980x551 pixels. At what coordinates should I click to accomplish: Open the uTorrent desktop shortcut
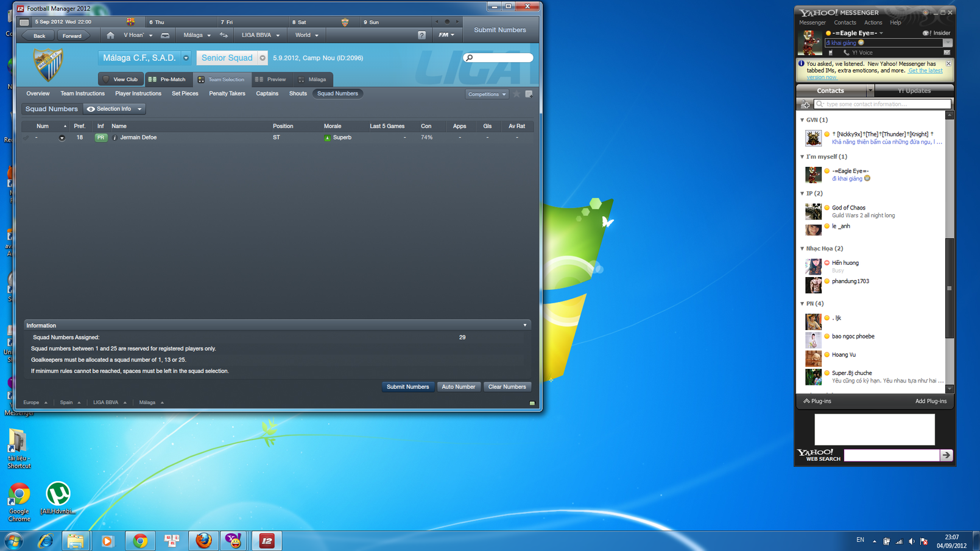(x=58, y=498)
